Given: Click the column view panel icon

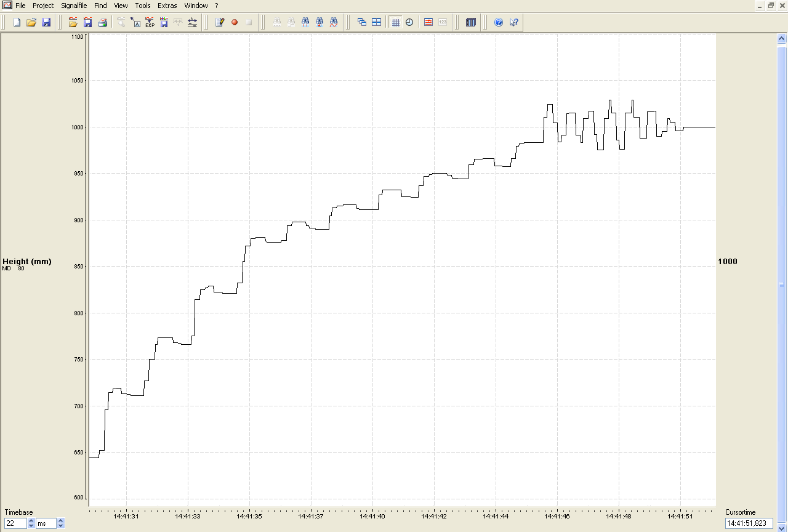Looking at the screenshot, I should click(471, 22).
